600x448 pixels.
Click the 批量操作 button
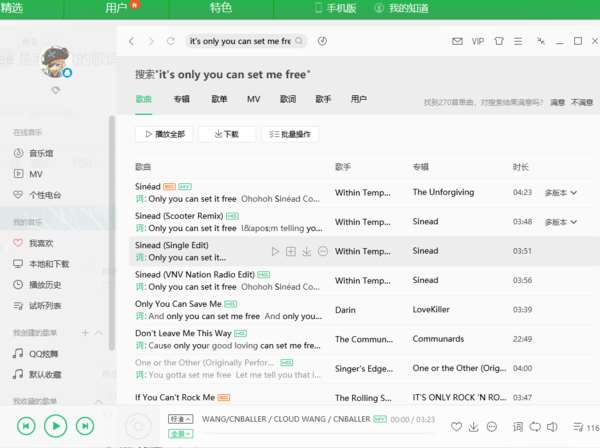tap(290, 134)
